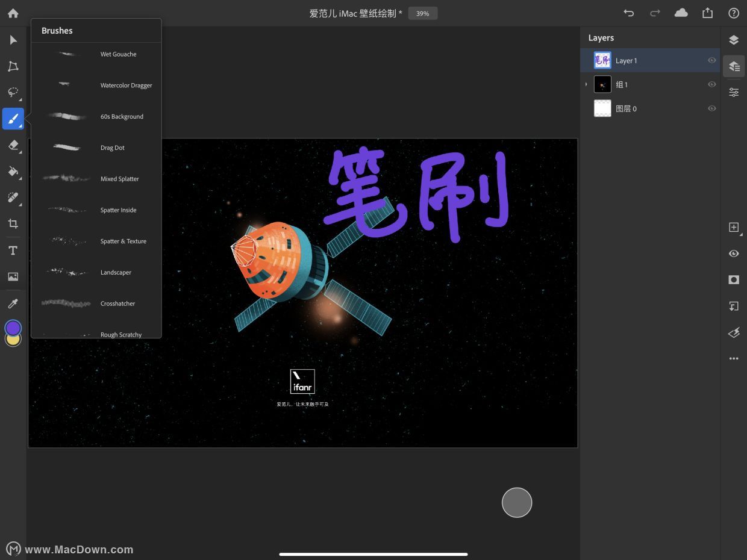Open cloud document status icon
This screenshot has width=747, height=560.
click(681, 13)
